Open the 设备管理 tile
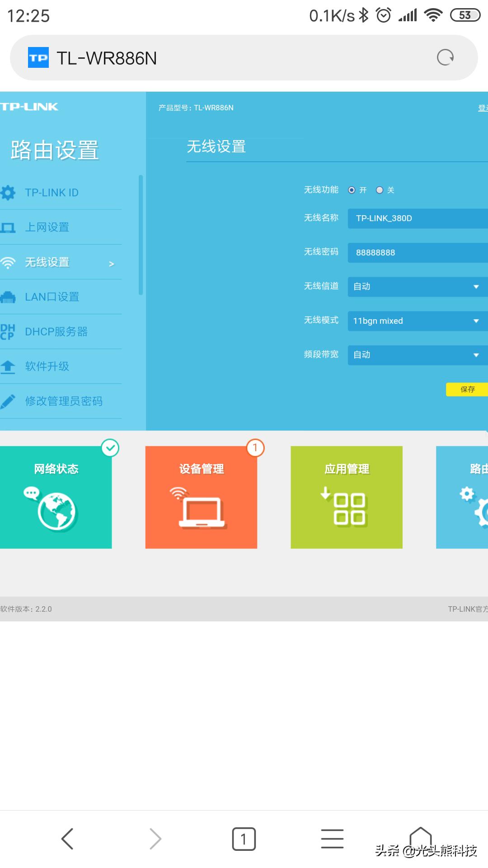This screenshot has width=488, height=868. (201, 497)
